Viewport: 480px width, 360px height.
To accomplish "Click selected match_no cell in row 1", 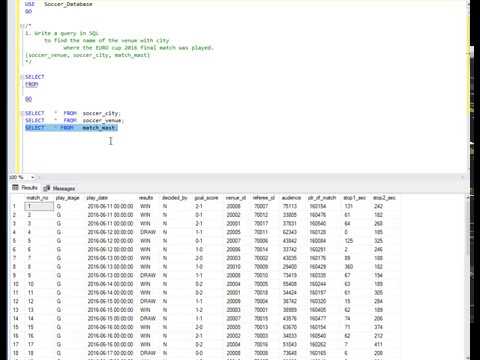I will (x=39, y=206).
